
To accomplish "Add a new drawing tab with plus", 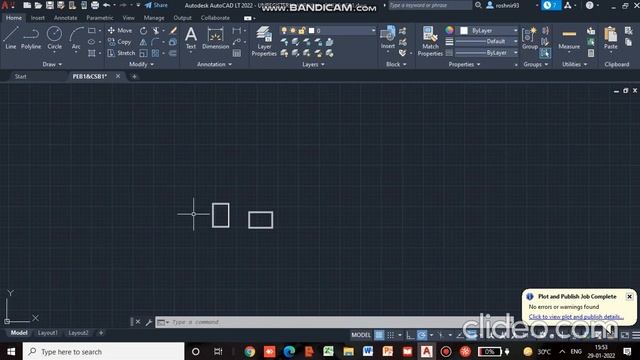I will point(134,76).
